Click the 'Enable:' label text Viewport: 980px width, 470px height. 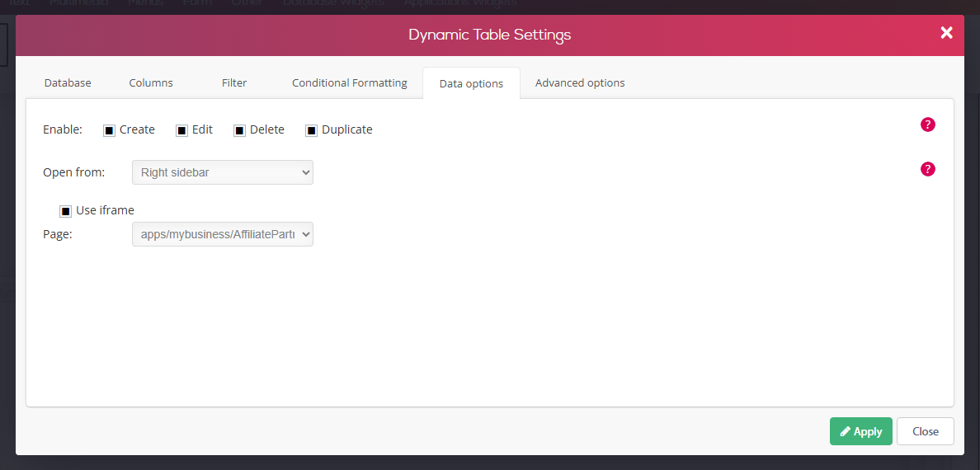(x=63, y=129)
